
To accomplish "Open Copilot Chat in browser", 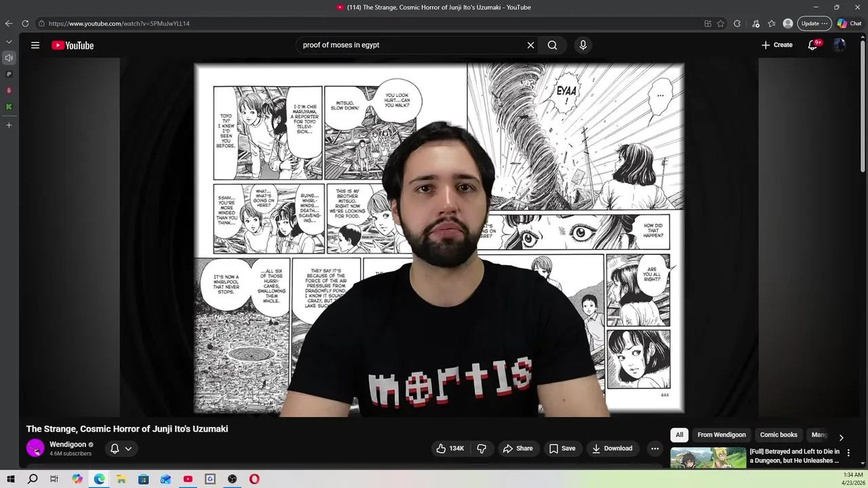I will [x=850, y=24].
